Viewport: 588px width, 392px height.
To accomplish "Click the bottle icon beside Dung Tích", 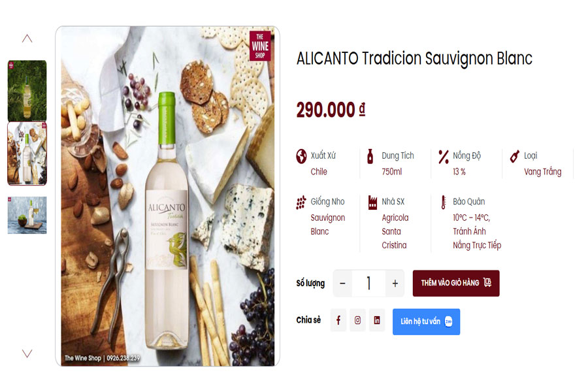I will pos(370,156).
